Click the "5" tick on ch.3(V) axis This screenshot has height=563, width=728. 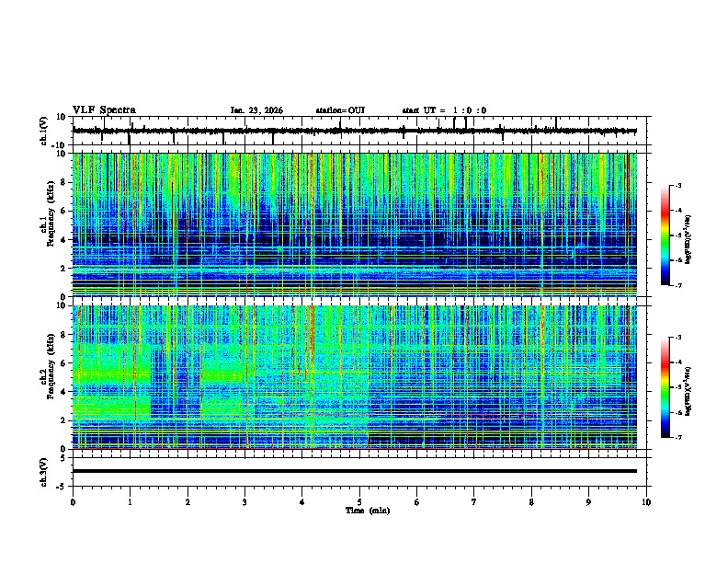click(x=63, y=457)
